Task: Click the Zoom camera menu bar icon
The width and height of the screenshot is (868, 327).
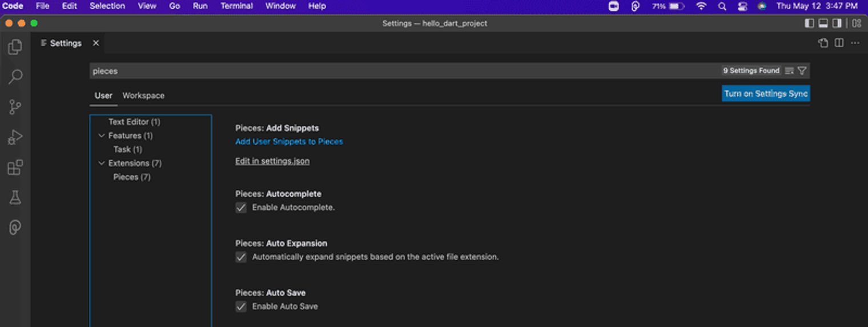Action: [x=614, y=6]
